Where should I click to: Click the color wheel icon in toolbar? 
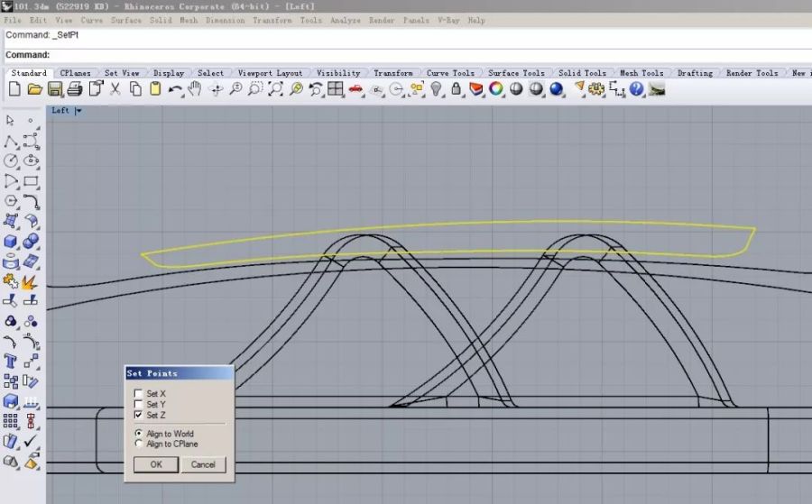pos(496,88)
